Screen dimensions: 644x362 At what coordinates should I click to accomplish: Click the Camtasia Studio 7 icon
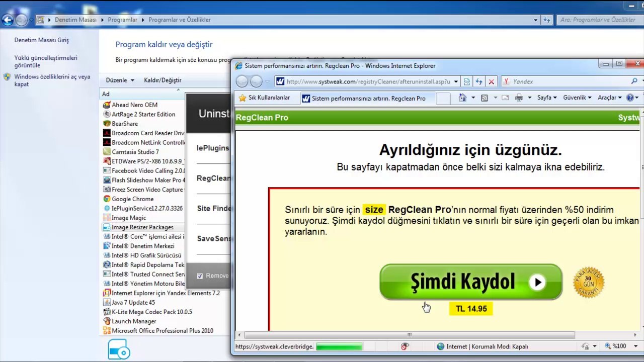click(107, 152)
